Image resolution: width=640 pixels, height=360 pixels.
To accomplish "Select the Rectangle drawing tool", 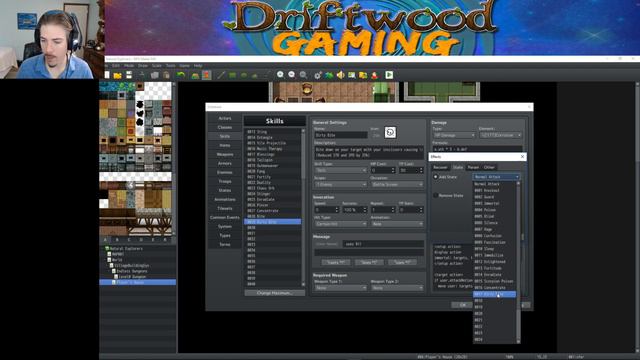I will pos(232,75).
